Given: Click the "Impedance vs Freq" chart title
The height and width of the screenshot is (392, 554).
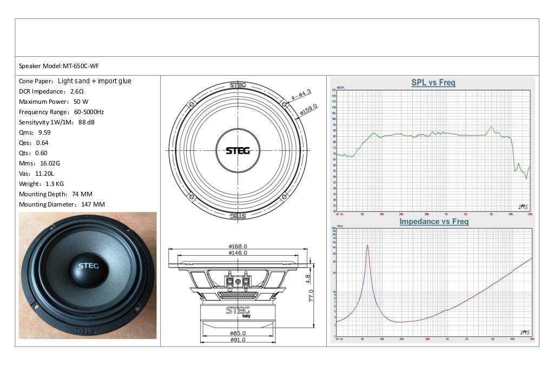Looking at the screenshot, I should (x=434, y=222).
